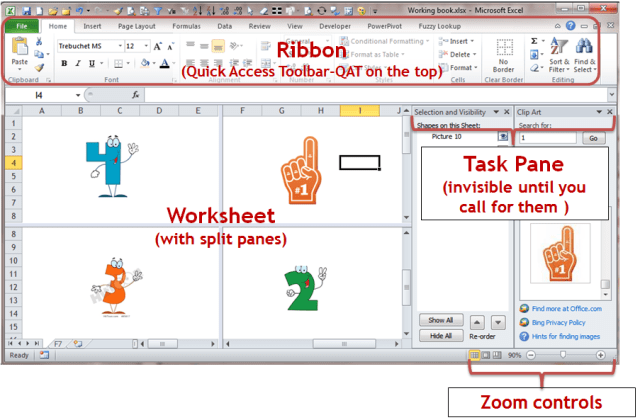
Task: Click the Save icon in Quick Access Toolbar
Action: (27, 11)
